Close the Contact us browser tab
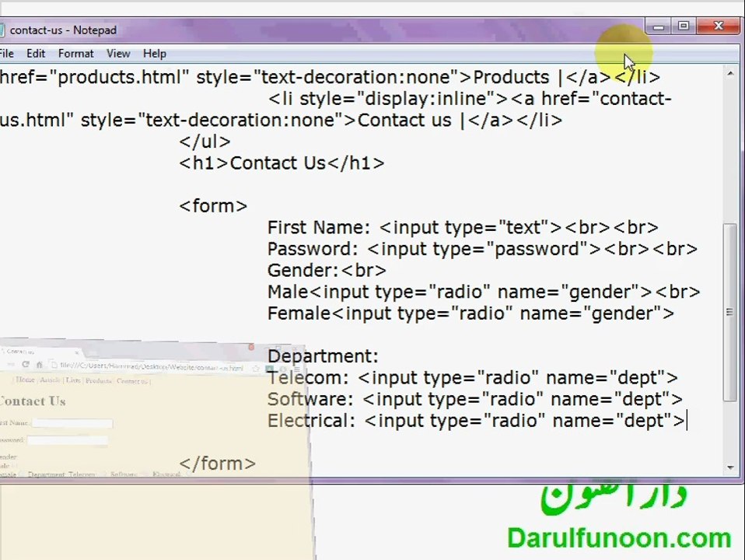 (x=76, y=353)
